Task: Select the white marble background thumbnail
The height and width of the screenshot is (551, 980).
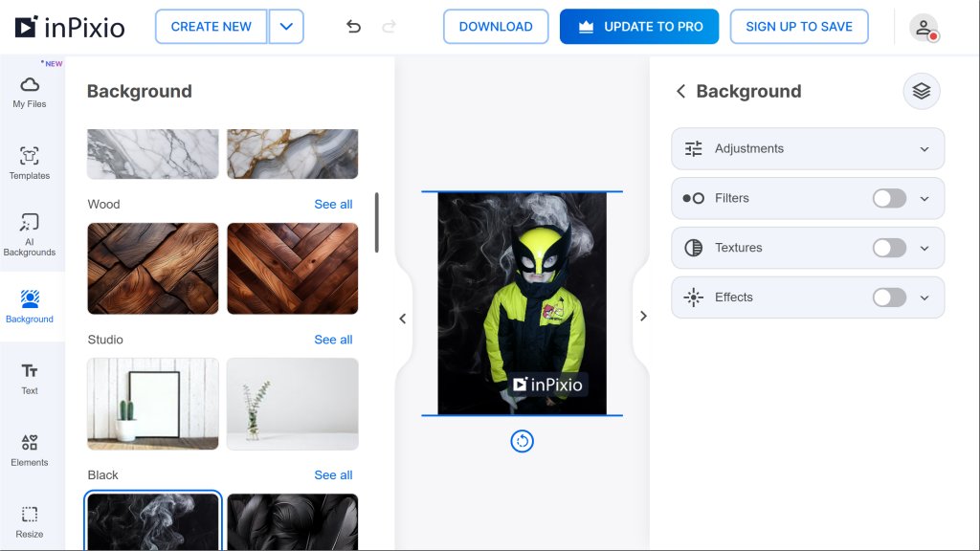Action: pyautogui.click(x=153, y=154)
